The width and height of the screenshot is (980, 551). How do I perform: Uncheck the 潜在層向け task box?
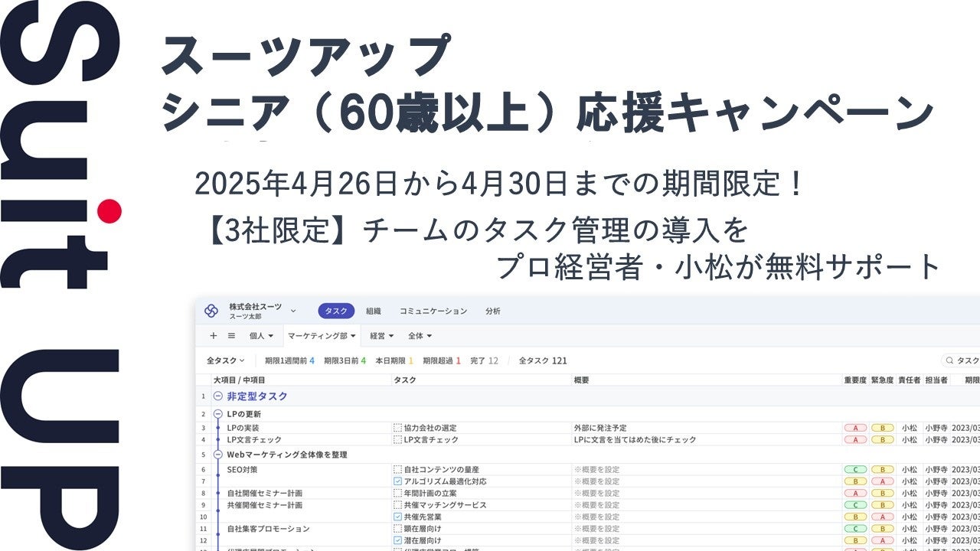[x=397, y=540]
